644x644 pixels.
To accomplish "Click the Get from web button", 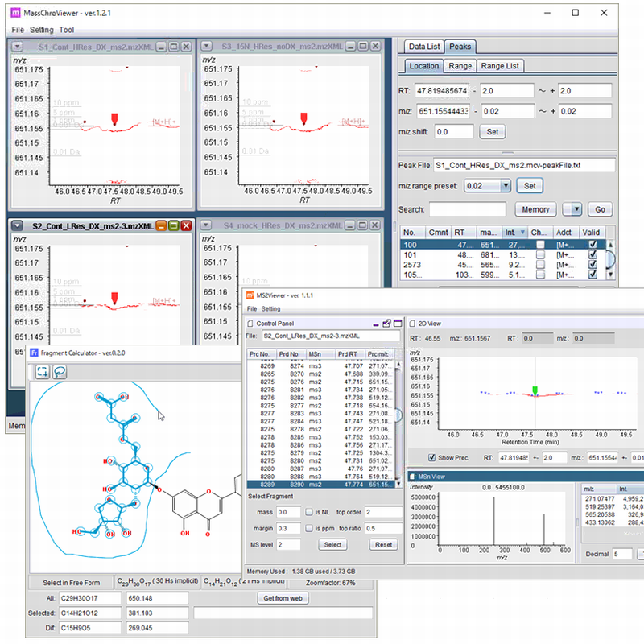I will 285,598.
